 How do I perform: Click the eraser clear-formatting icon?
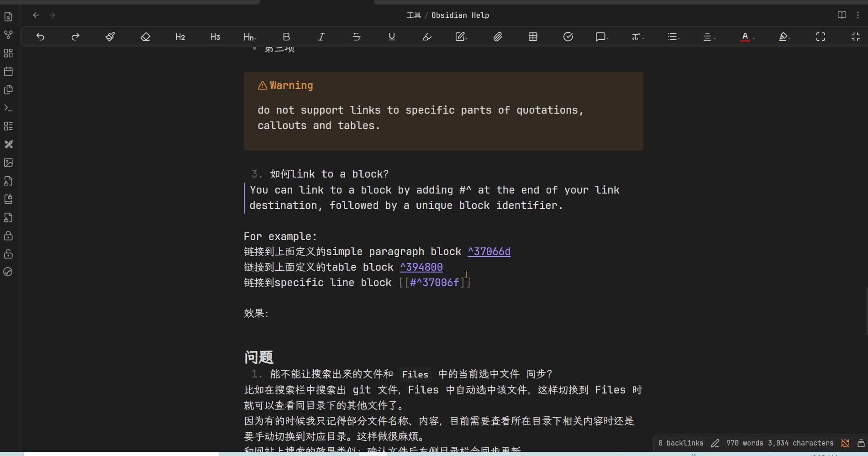point(145,37)
